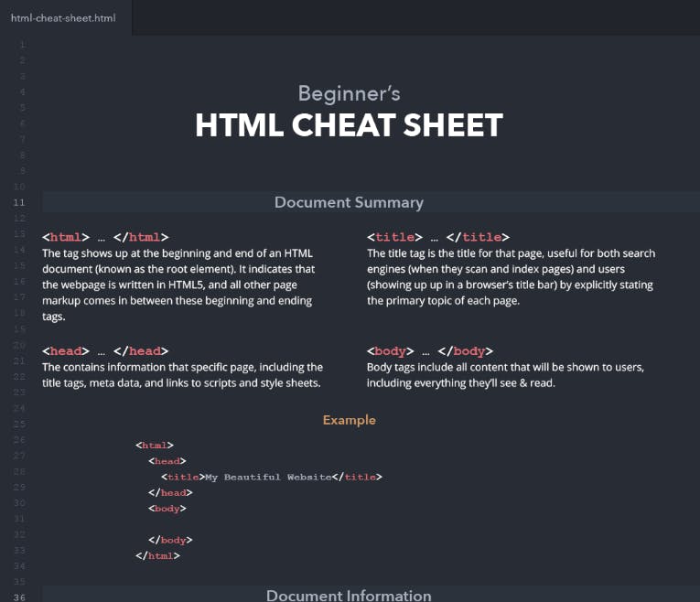Click line number 36 in gutter
Image resolution: width=700 pixels, height=602 pixels.
coord(18,597)
